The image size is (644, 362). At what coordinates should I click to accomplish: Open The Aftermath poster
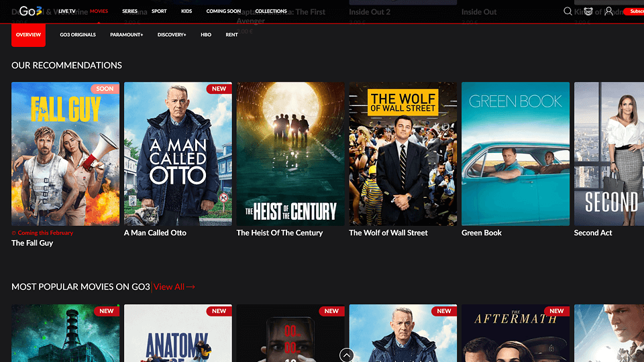(515, 333)
